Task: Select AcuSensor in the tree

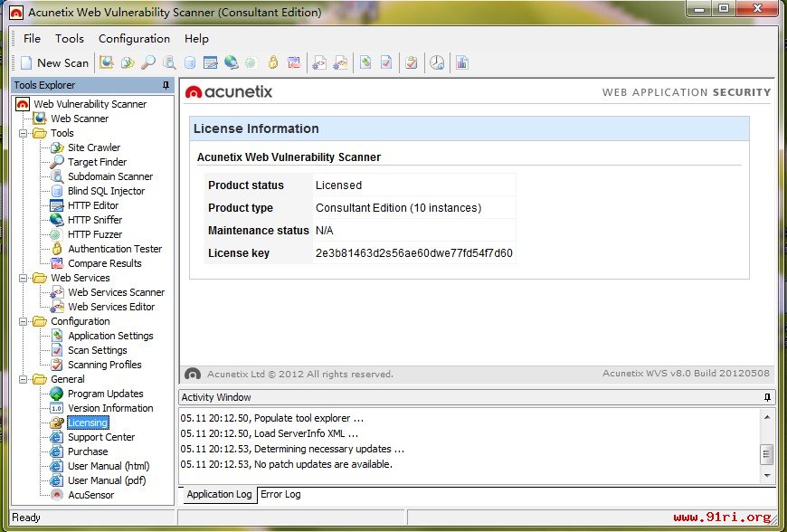Action: click(90, 496)
